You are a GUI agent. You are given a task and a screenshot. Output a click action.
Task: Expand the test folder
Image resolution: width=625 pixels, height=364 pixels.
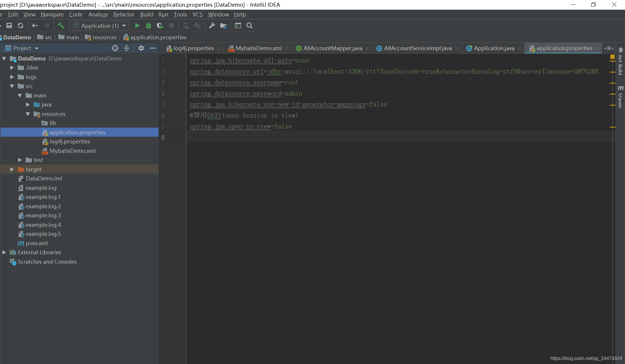tap(20, 160)
